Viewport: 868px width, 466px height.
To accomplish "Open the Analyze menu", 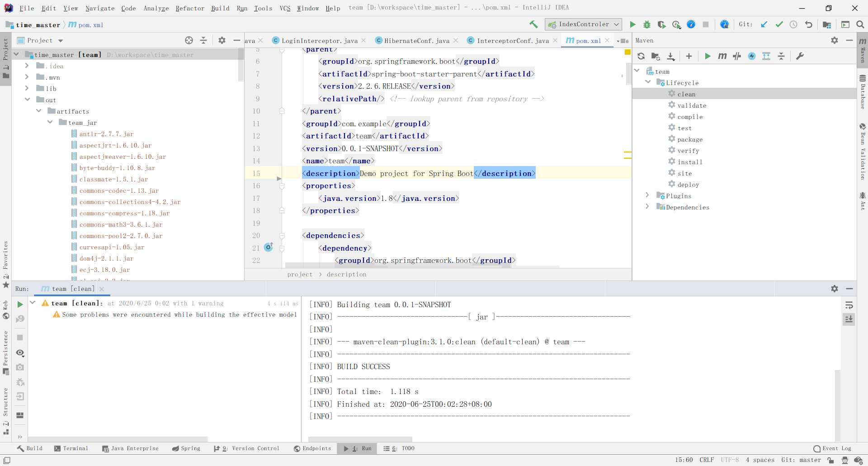I will (x=156, y=8).
